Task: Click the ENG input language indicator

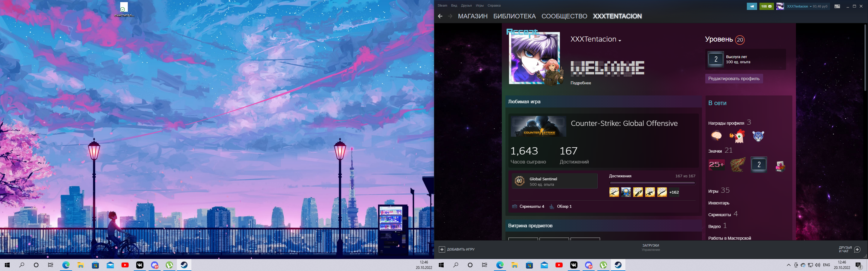Action: (x=826, y=265)
